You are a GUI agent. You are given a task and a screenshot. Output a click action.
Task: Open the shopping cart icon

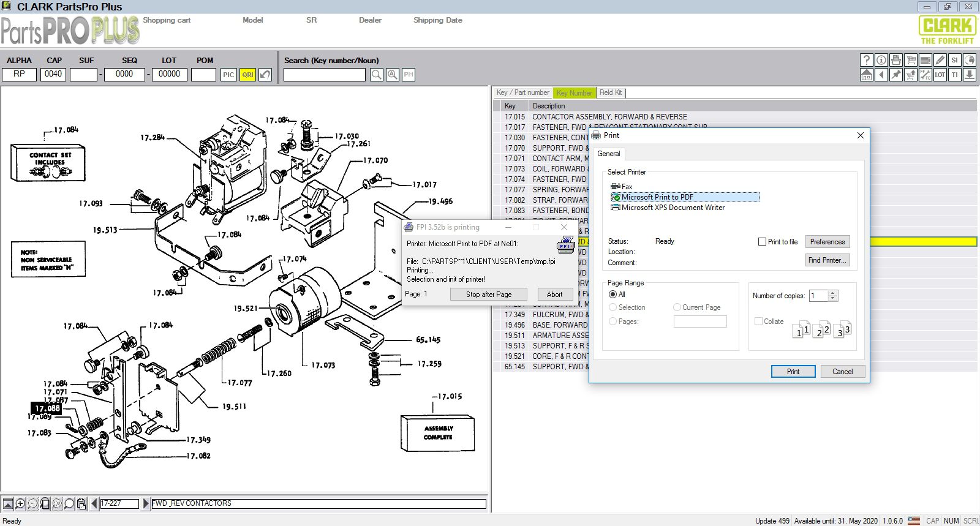click(x=911, y=60)
